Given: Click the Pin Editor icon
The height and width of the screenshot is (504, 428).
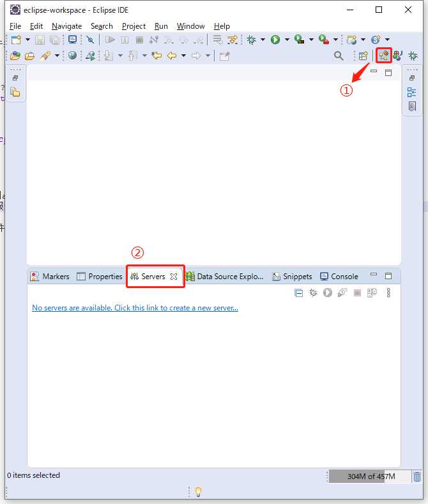Looking at the screenshot, I should coord(224,56).
